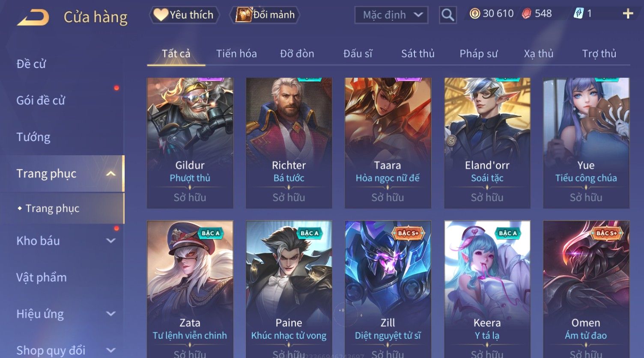
Task: Switch to the Tiến hóa tab
Action: [x=236, y=54]
